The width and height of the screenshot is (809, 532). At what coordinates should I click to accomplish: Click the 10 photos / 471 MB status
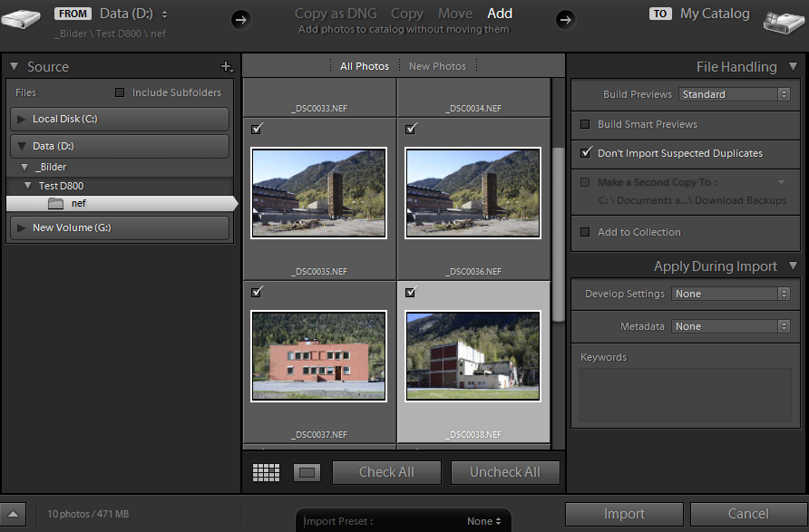[88, 514]
